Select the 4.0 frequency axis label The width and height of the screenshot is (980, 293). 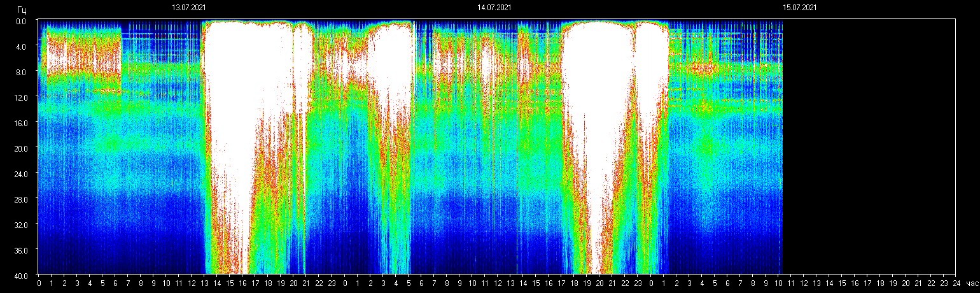(x=22, y=46)
